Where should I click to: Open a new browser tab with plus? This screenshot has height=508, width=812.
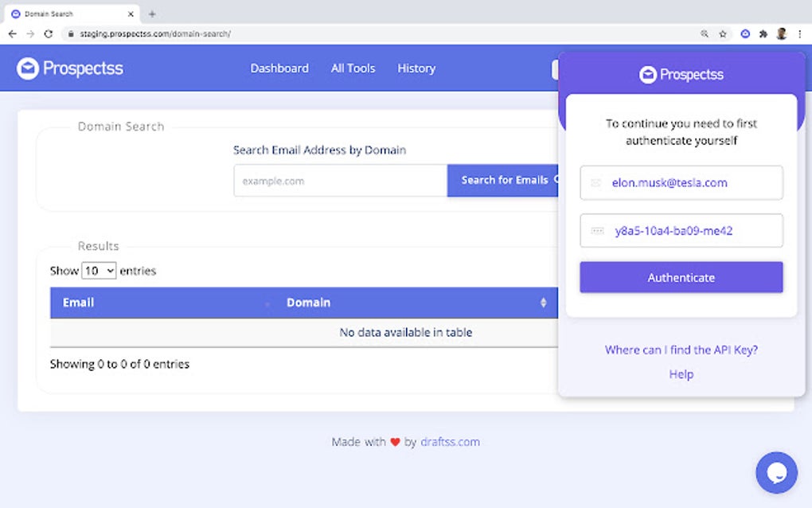tap(152, 14)
